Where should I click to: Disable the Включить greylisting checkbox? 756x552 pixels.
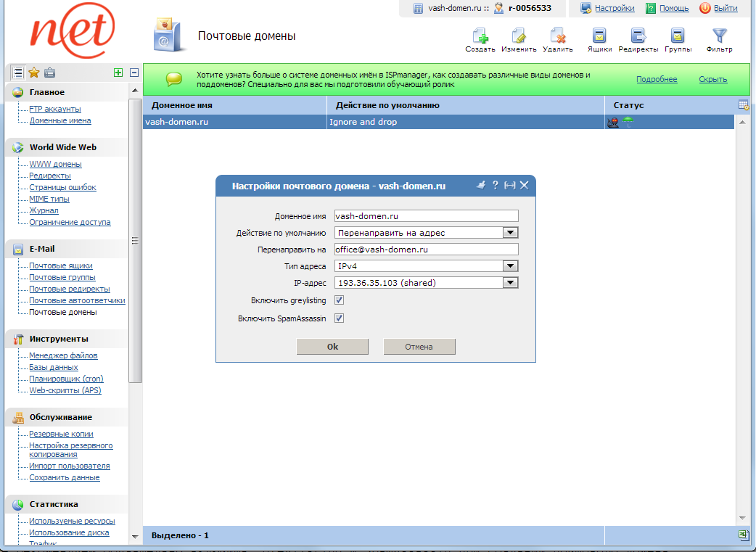[x=339, y=300]
